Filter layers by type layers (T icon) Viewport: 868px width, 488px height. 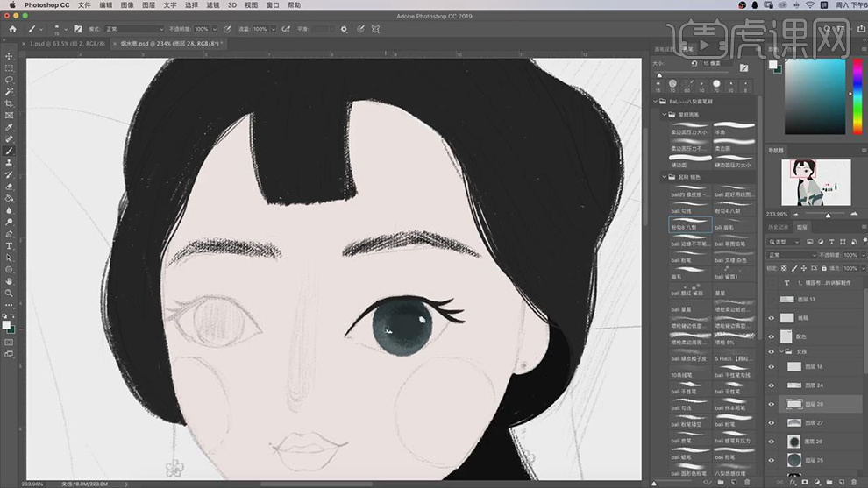click(831, 242)
